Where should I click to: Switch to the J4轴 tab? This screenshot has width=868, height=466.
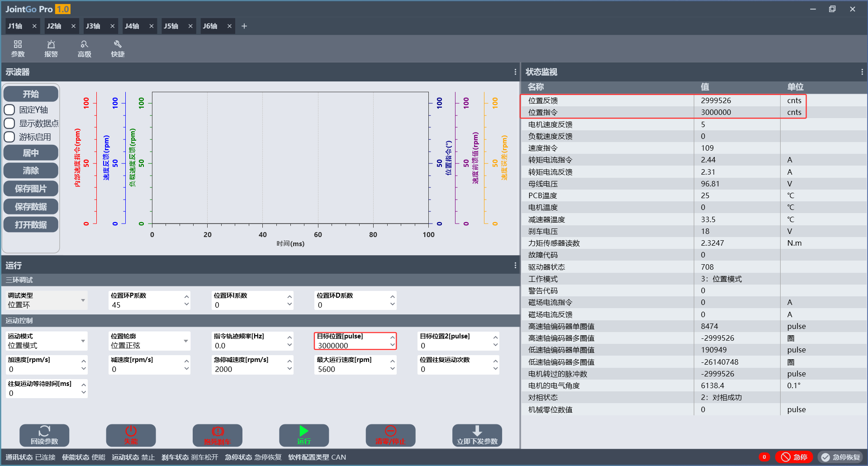[133, 26]
